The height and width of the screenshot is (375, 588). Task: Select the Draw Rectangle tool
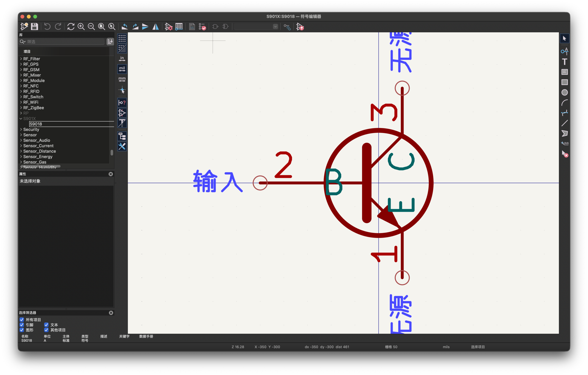[x=564, y=82]
